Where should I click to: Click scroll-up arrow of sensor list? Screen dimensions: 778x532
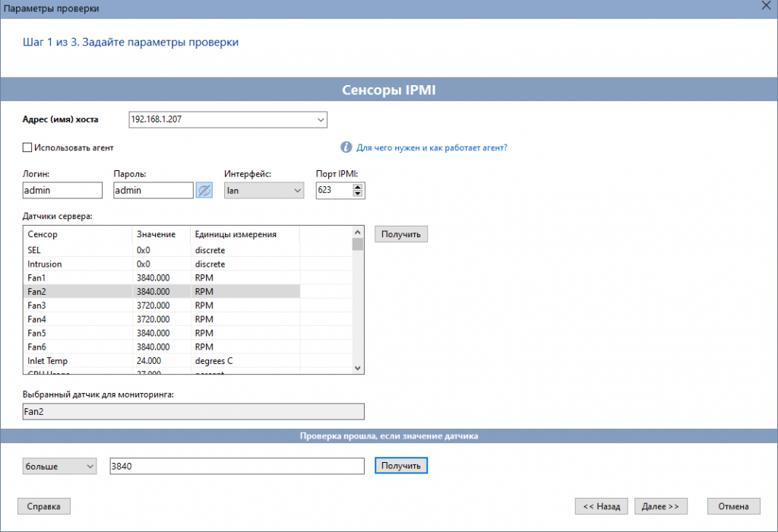[x=357, y=233]
